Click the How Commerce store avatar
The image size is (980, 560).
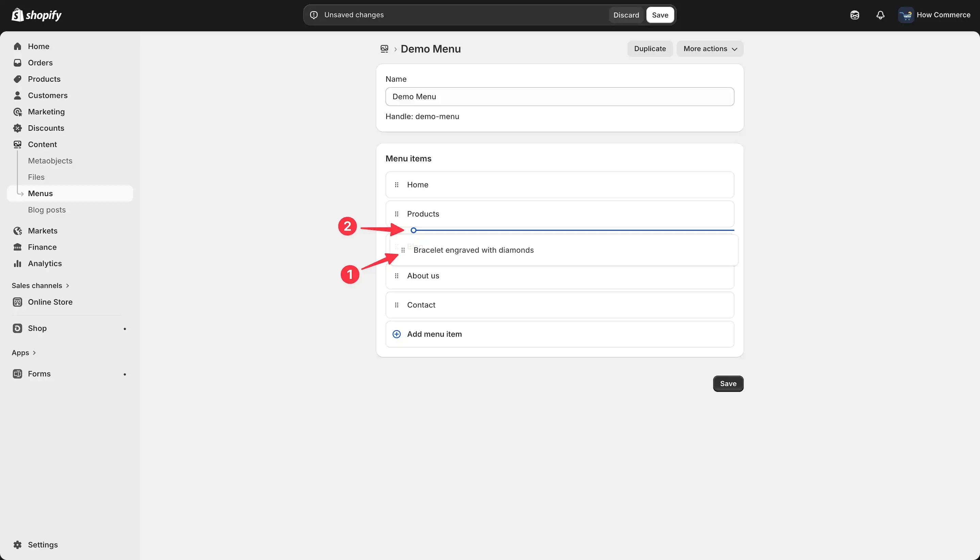pos(906,15)
